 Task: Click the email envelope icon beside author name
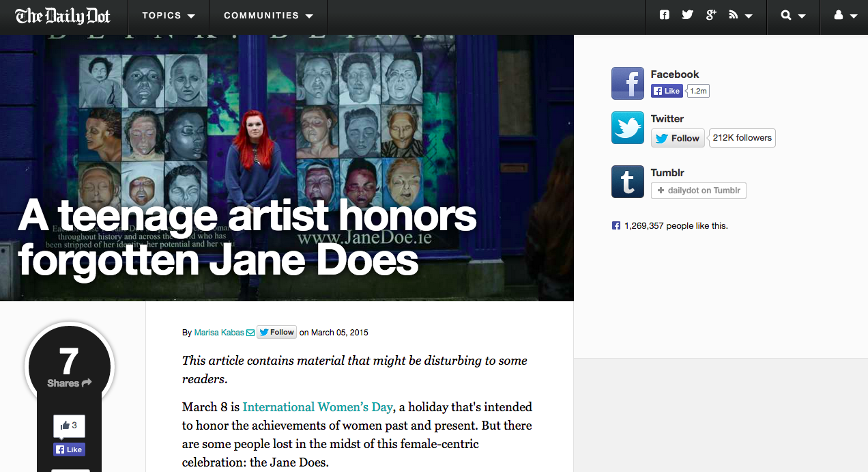click(x=250, y=333)
